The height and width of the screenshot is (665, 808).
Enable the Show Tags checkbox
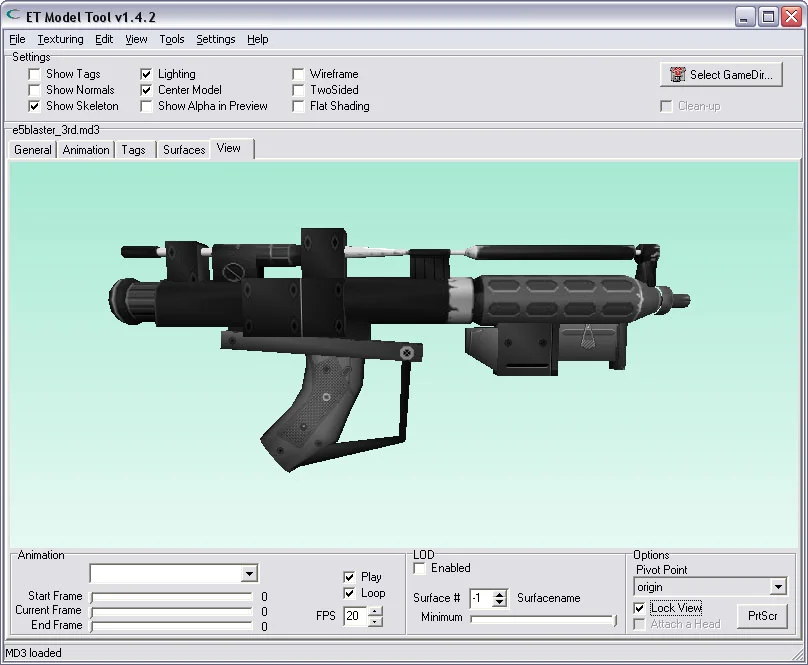tap(34, 74)
